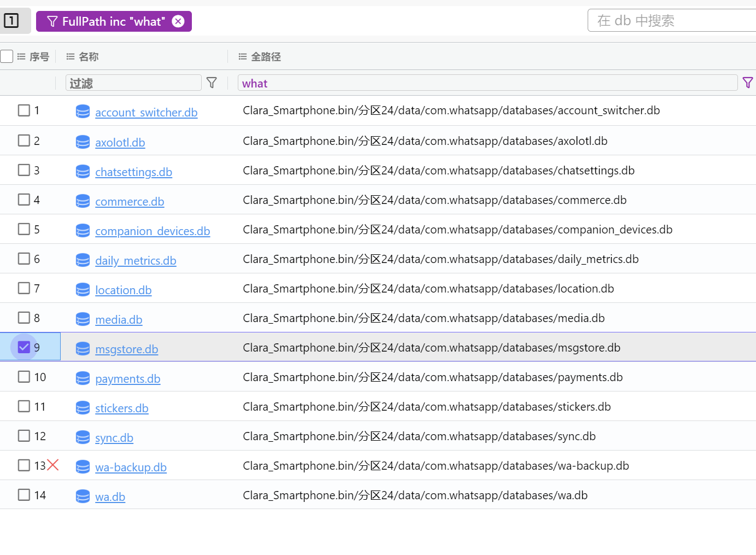The height and width of the screenshot is (555, 756).
Task: Click the database icon beside location.db
Action: pos(83,289)
